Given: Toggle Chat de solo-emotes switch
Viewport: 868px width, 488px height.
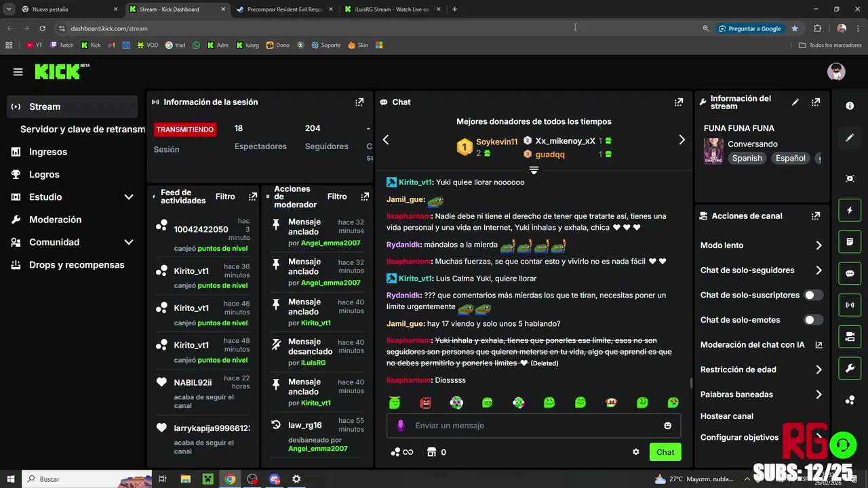Looking at the screenshot, I should (x=813, y=320).
